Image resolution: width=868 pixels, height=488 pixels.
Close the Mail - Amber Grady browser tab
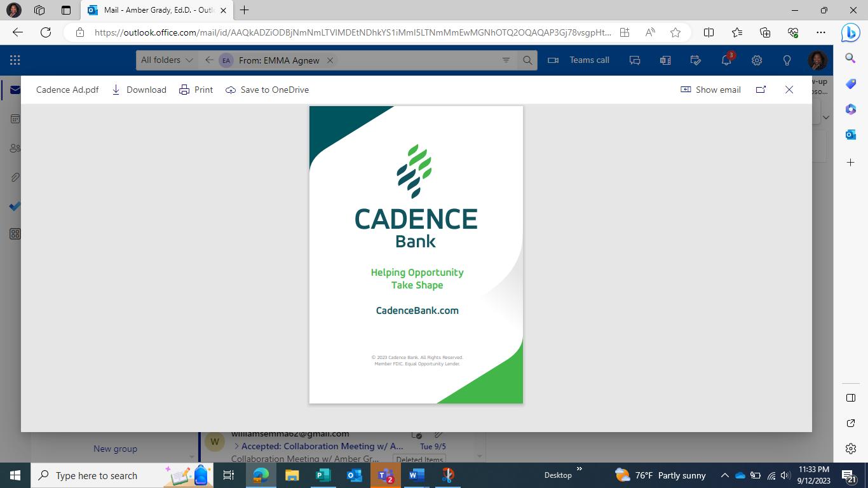pos(223,10)
